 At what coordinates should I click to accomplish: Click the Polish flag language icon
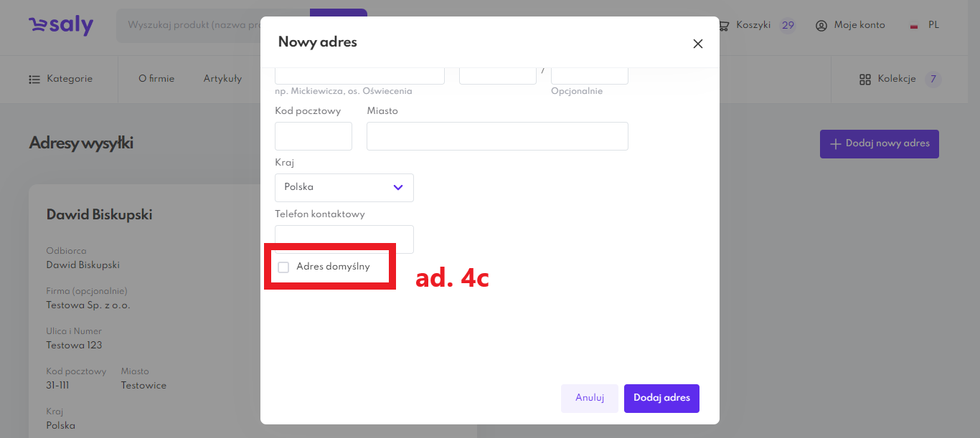(914, 26)
